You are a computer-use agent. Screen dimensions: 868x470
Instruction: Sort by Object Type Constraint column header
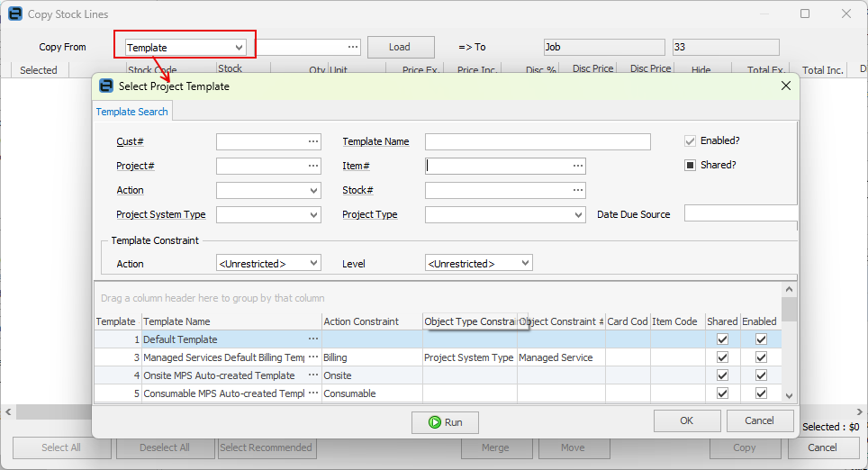click(470, 321)
